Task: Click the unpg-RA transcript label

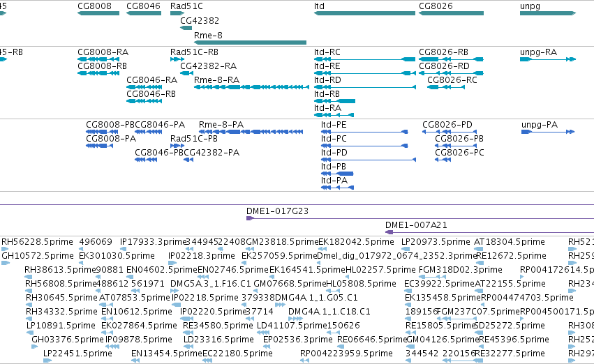Action: coord(539,52)
